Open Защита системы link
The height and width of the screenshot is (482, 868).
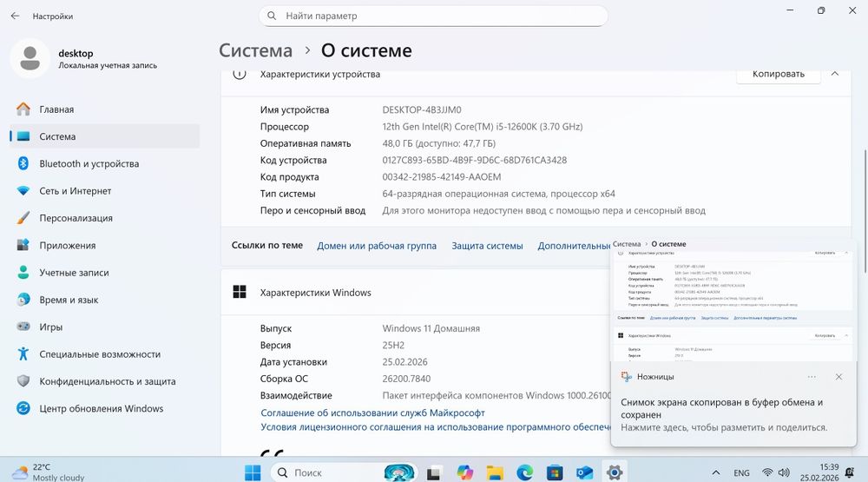pyautogui.click(x=487, y=246)
